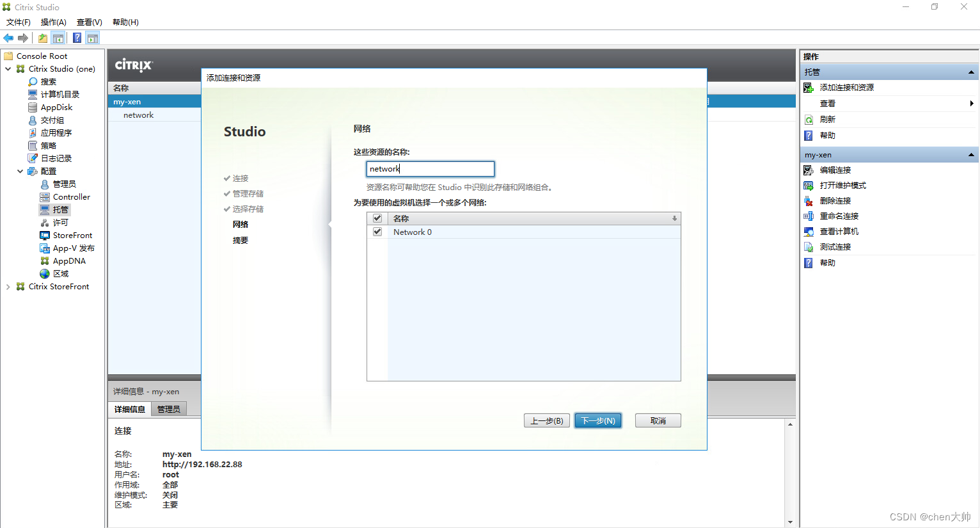The image size is (980, 528).
Task: Click 刷新 in actions pane
Action: click(x=827, y=120)
